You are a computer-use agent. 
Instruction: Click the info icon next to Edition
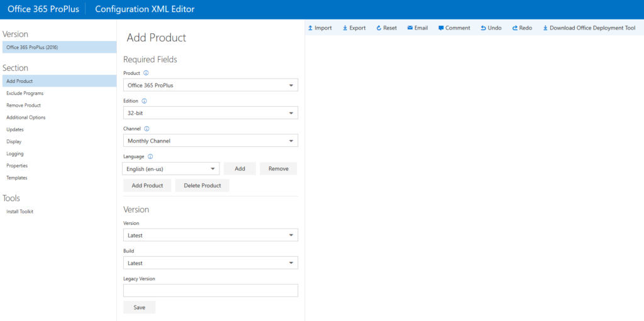point(144,101)
